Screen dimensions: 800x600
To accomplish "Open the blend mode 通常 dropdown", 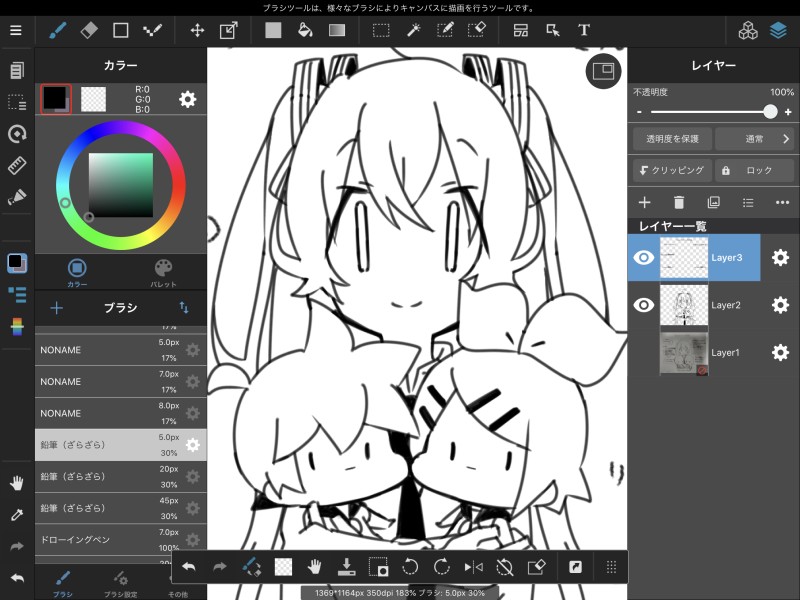I will pyautogui.click(x=754, y=139).
